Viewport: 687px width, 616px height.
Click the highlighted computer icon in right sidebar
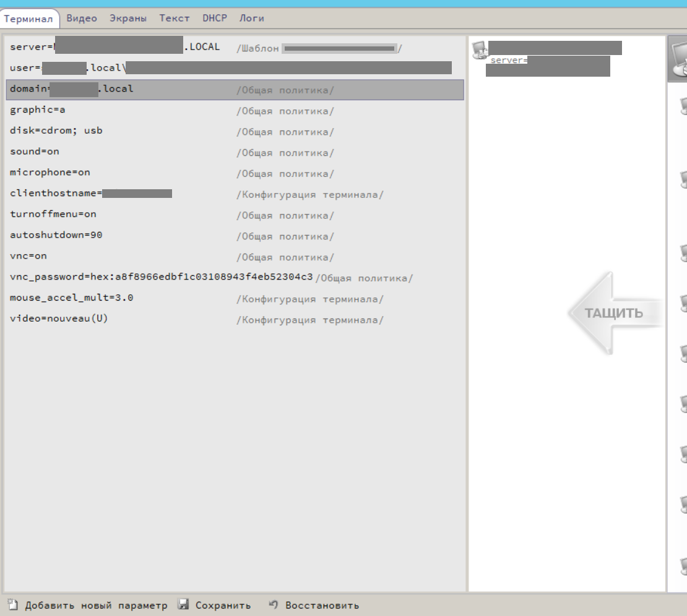(678, 59)
